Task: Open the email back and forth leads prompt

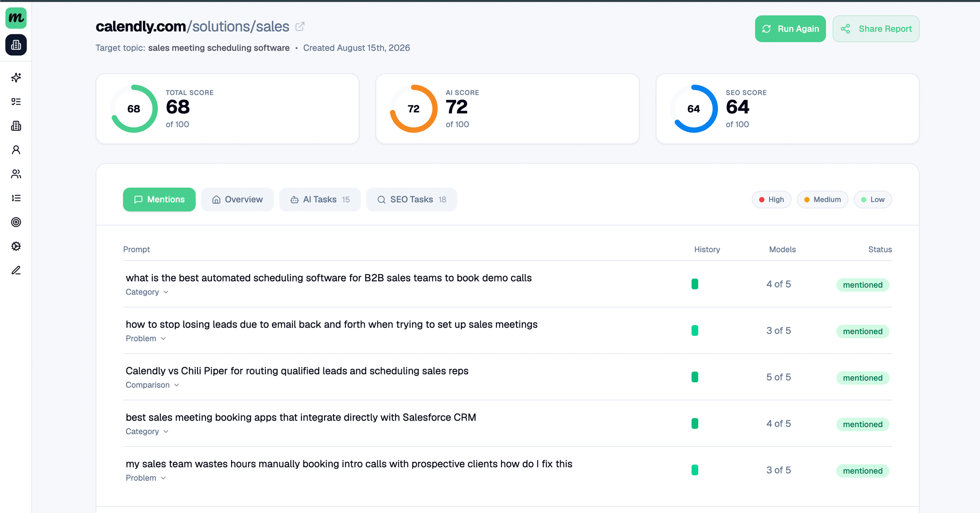Action: (332, 325)
